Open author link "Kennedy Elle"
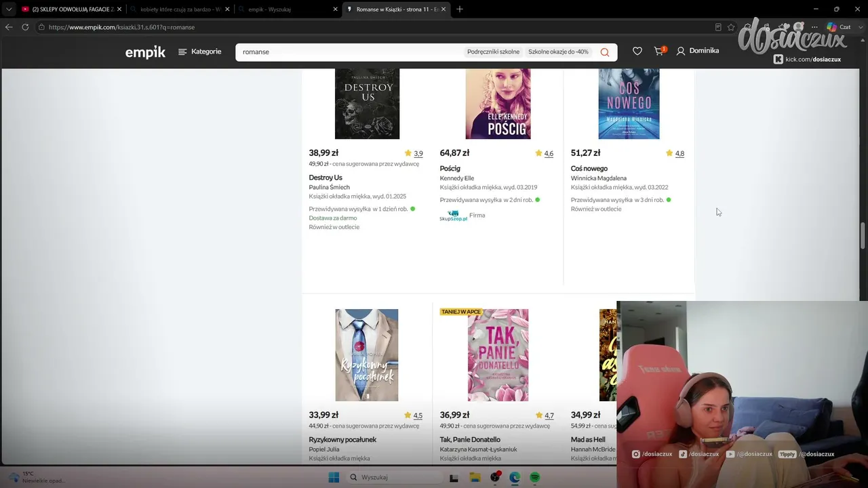This screenshot has width=868, height=488. (x=456, y=178)
